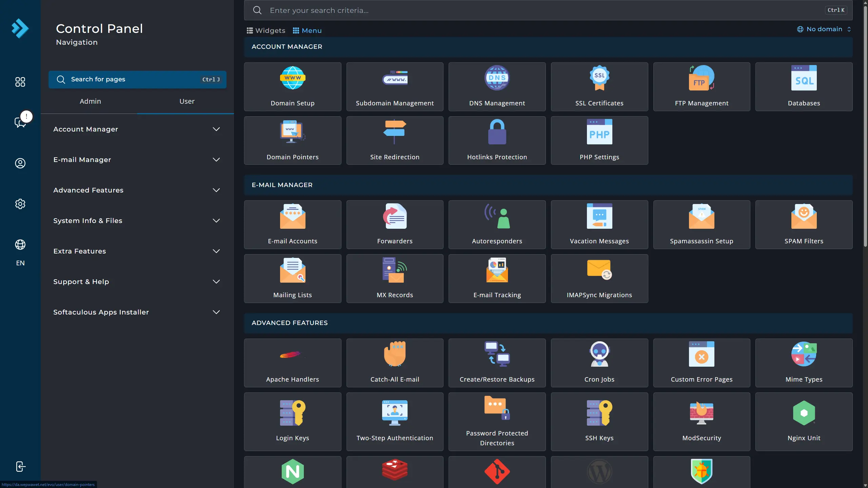This screenshot has height=488, width=868.
Task: Log out using the sidebar icon
Action: [20, 467]
